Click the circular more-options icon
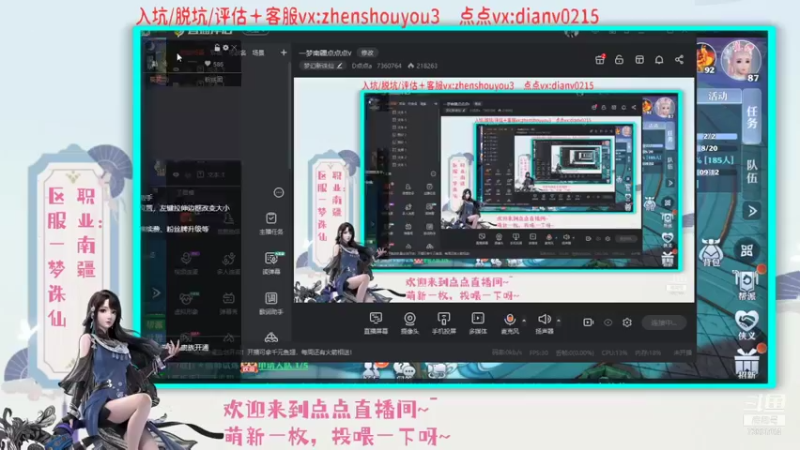The height and width of the screenshot is (450, 800). tap(279, 192)
